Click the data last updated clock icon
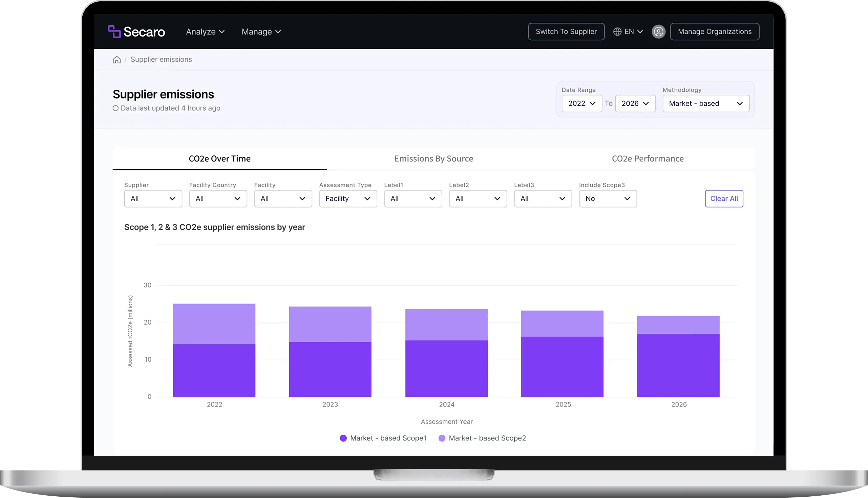868x498 pixels. click(115, 108)
